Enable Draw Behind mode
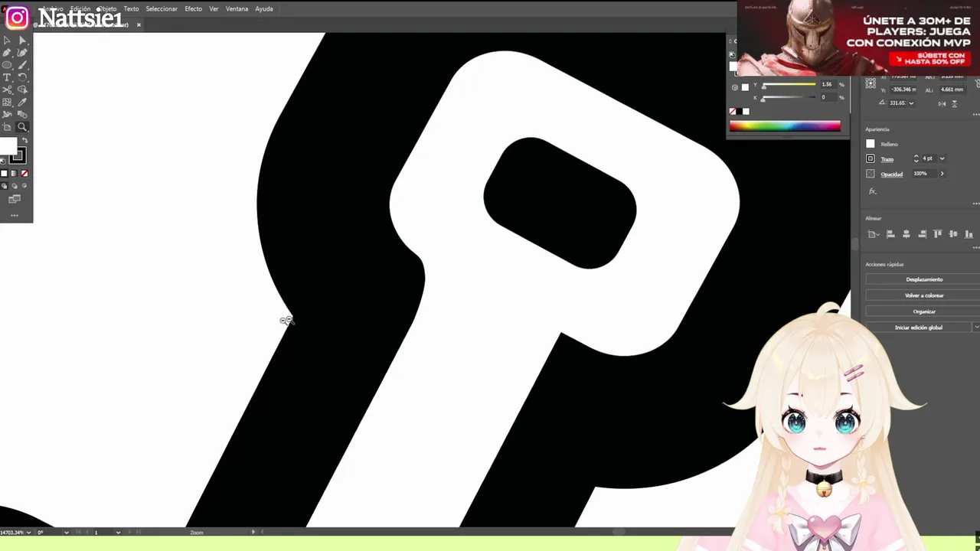Viewport: 980px width, 551px height. point(14,185)
